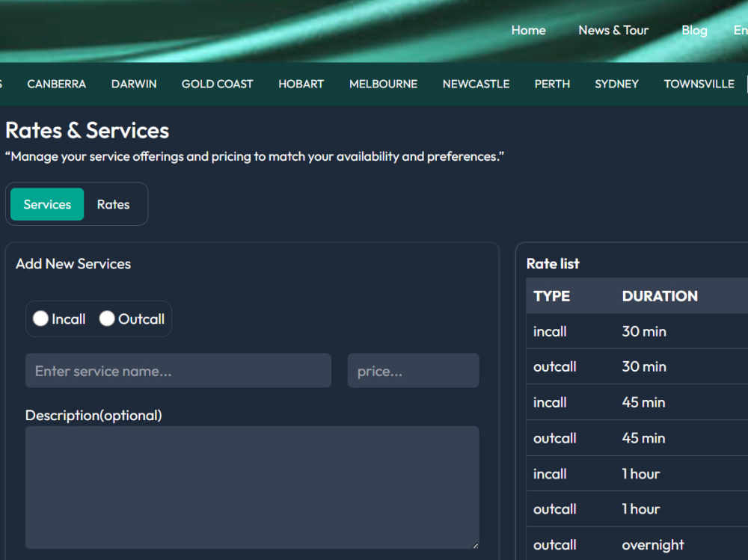
Task: Select the Outcall radio button
Action: pyautogui.click(x=107, y=319)
